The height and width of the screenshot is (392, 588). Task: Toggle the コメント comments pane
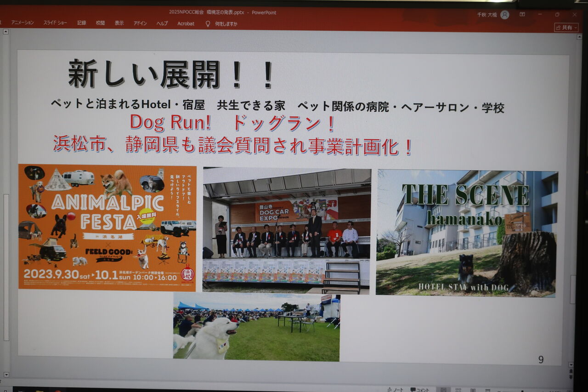[420, 390]
